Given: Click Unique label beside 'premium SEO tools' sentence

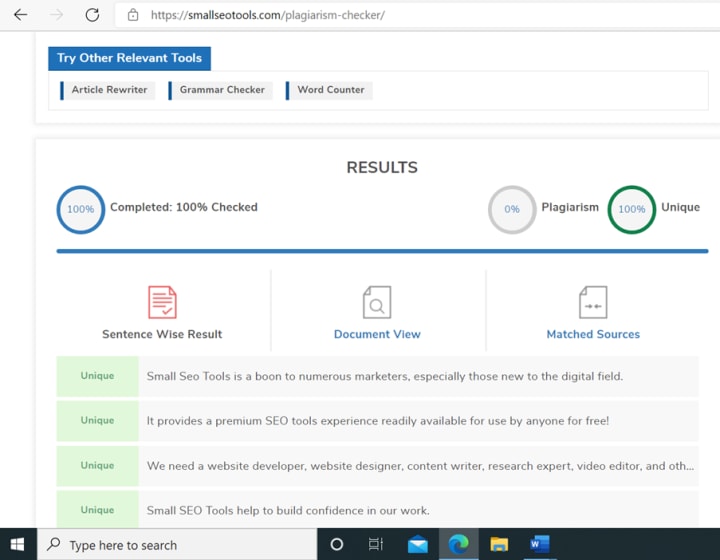Looking at the screenshot, I should pyautogui.click(x=97, y=420).
